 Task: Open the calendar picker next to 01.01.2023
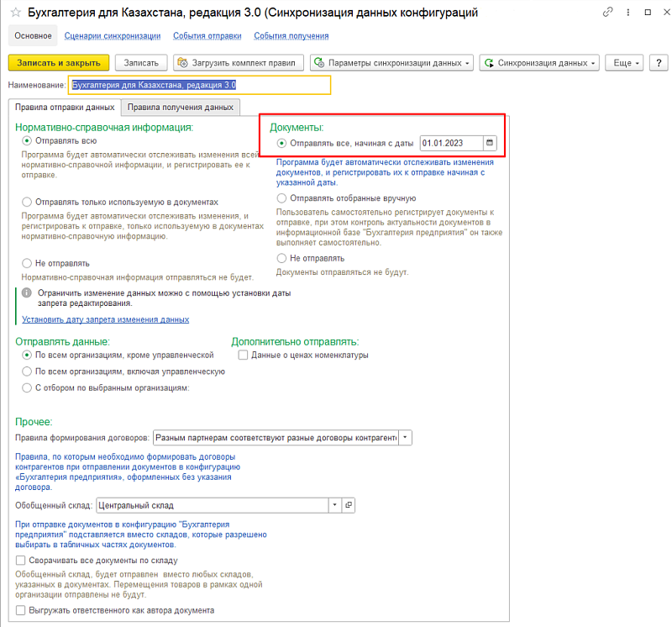point(491,143)
